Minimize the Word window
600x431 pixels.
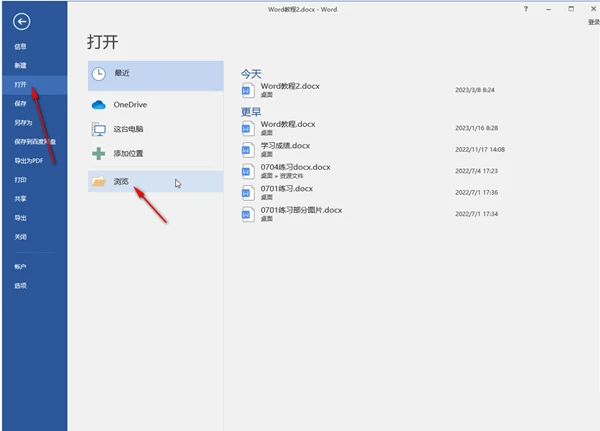coord(548,9)
